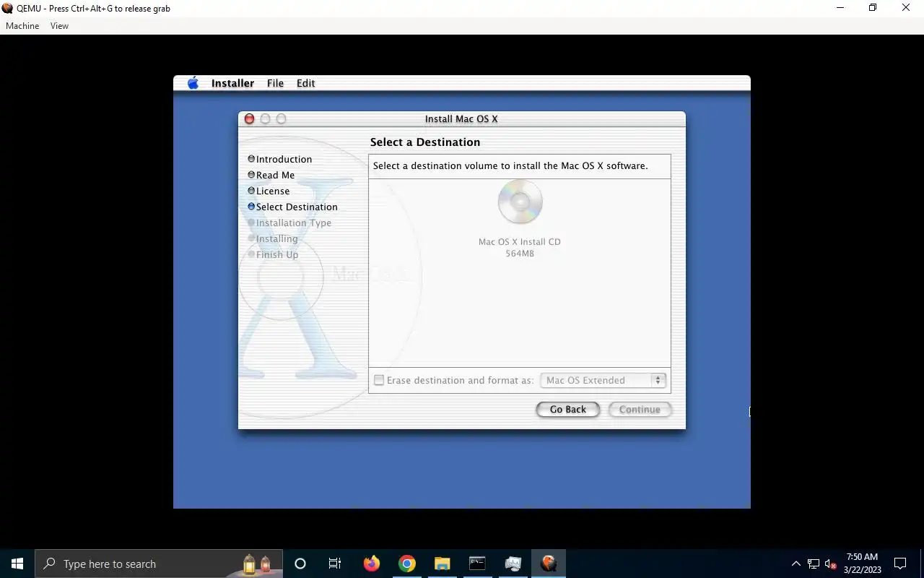Launch Firefox from the taskbar
Image resolution: width=924 pixels, height=578 pixels.
coord(372,564)
